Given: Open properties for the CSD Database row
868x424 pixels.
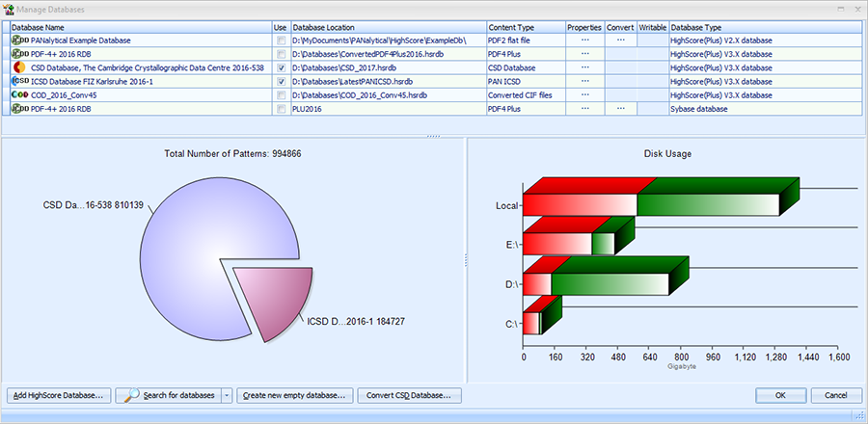Looking at the screenshot, I should click(584, 68).
